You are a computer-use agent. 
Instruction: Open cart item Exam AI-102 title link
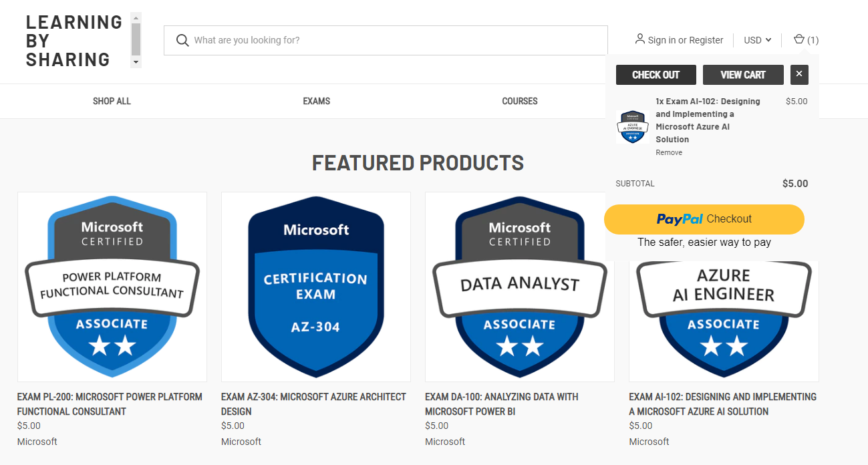(708, 120)
